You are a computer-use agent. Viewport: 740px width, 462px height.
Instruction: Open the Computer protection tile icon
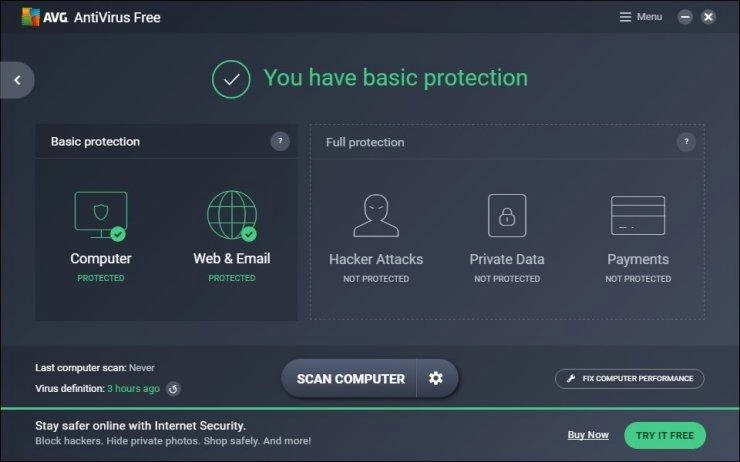[x=101, y=216]
